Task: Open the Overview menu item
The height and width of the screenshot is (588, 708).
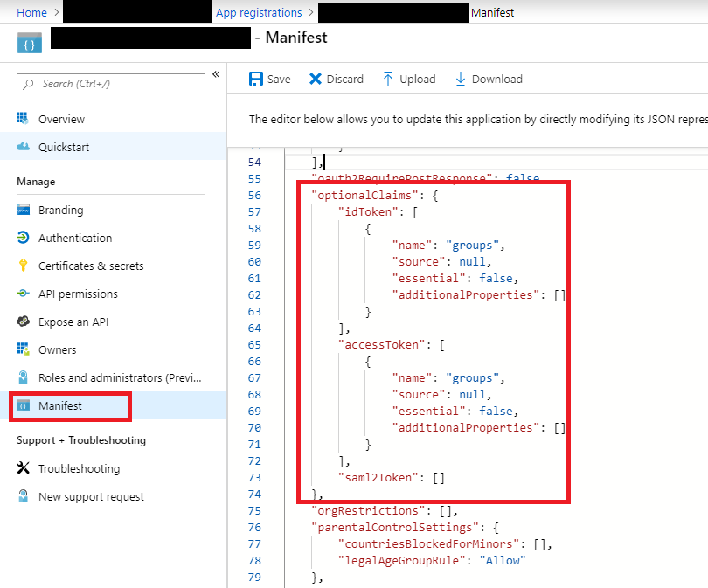Action: (x=61, y=119)
